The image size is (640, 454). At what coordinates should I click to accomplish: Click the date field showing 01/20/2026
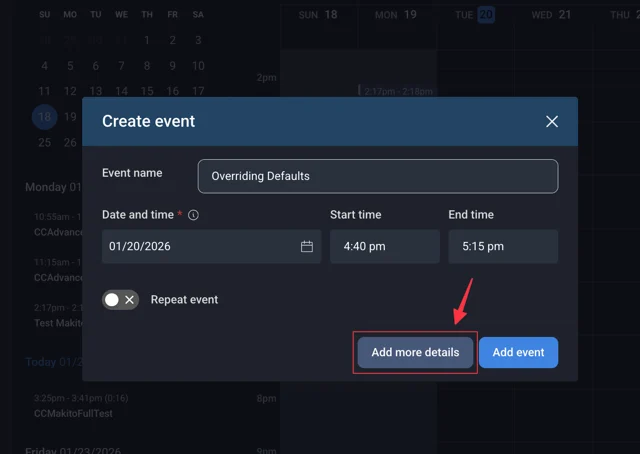pyautogui.click(x=211, y=246)
